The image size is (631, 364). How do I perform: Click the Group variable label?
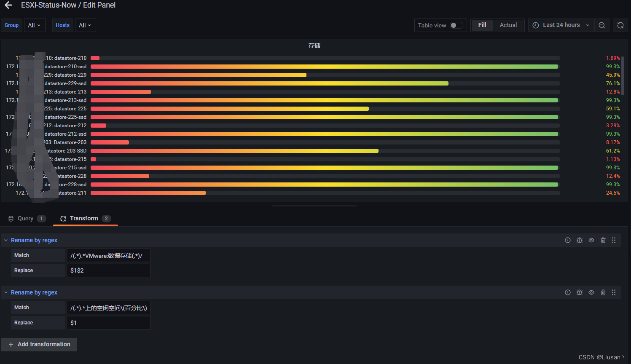point(11,25)
